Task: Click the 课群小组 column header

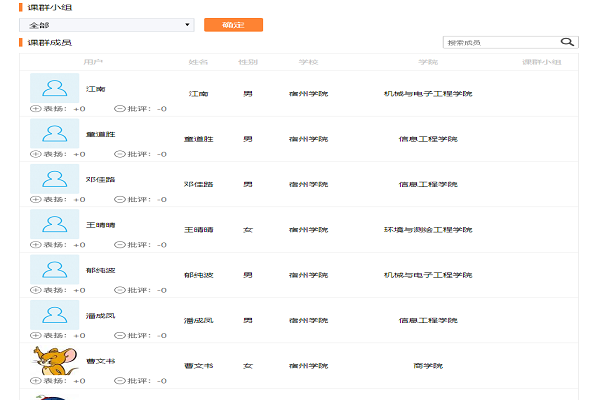Action: (x=541, y=62)
